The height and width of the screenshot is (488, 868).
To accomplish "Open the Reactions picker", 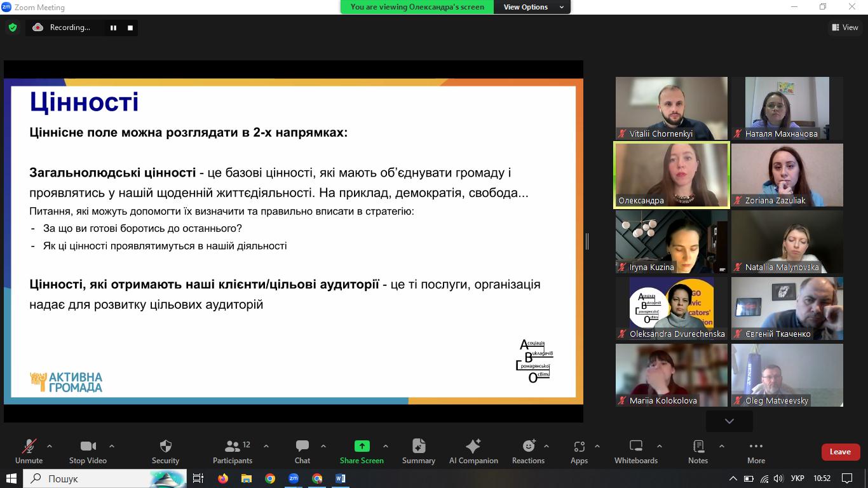I will tap(528, 452).
